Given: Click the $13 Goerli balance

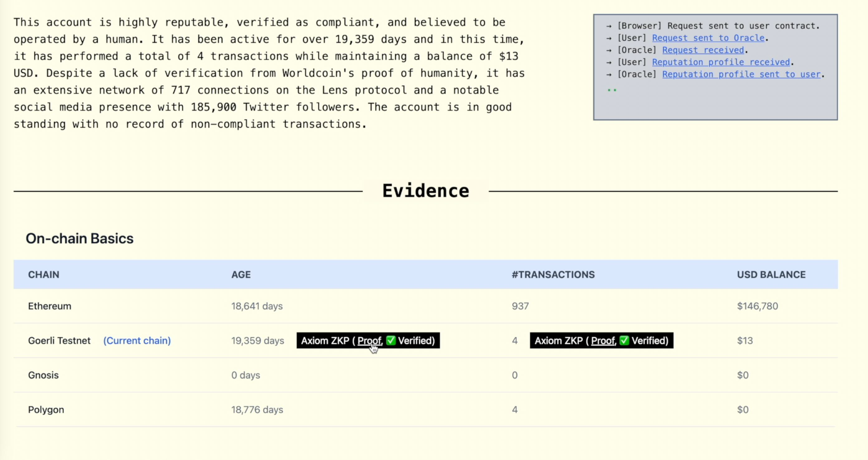Looking at the screenshot, I should pos(745,340).
